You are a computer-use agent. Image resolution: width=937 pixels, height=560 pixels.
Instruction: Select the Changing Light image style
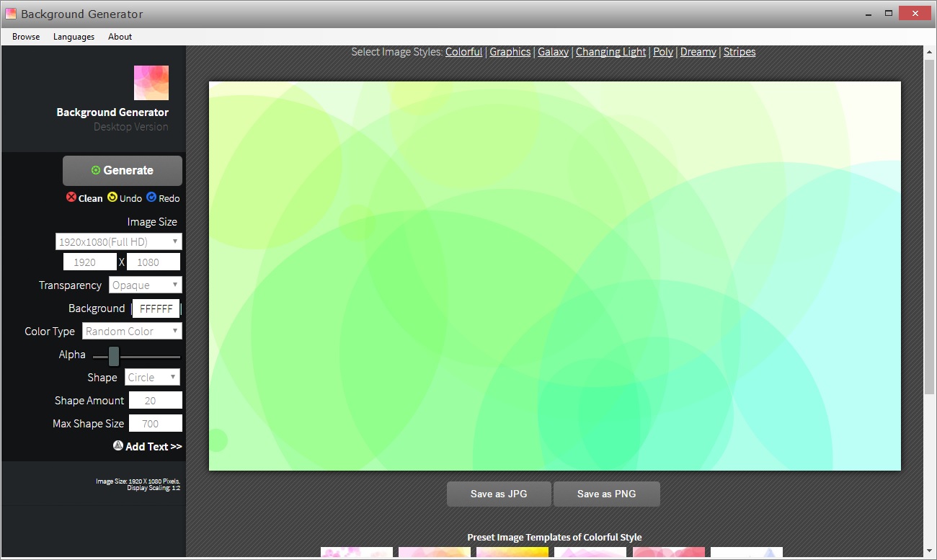click(610, 52)
